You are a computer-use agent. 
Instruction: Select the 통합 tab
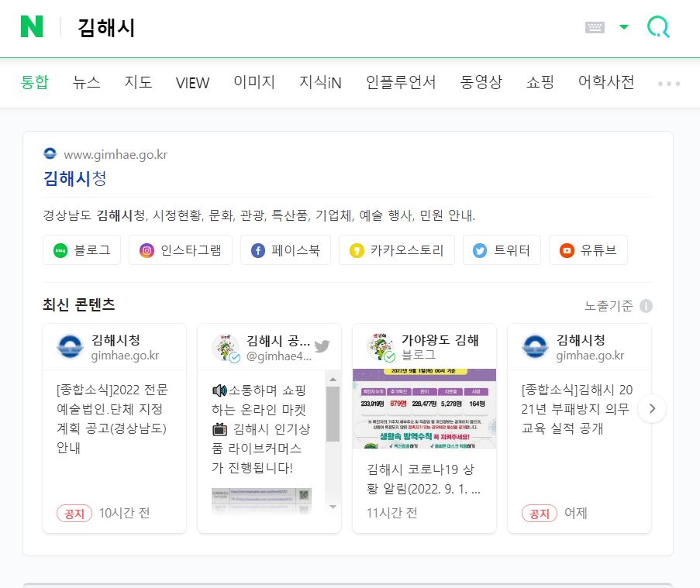pos(34,82)
